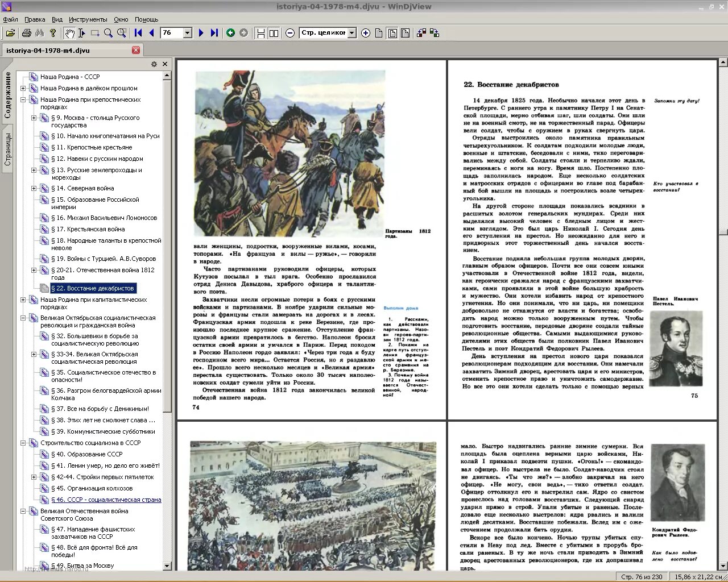Expand the § 13 Русские землепроходцы node
Image resolution: width=728 pixels, height=582 pixels.
click(x=34, y=170)
